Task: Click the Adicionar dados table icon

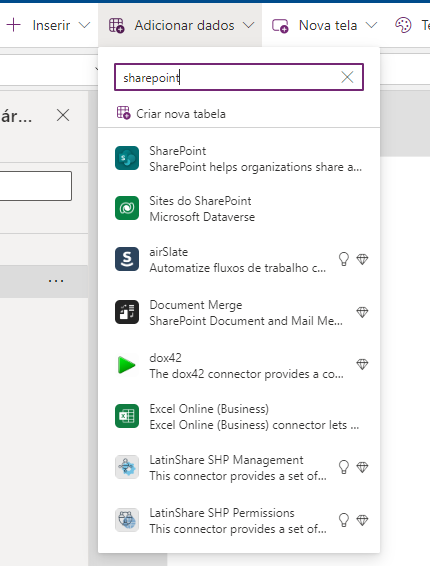Action: point(117,26)
